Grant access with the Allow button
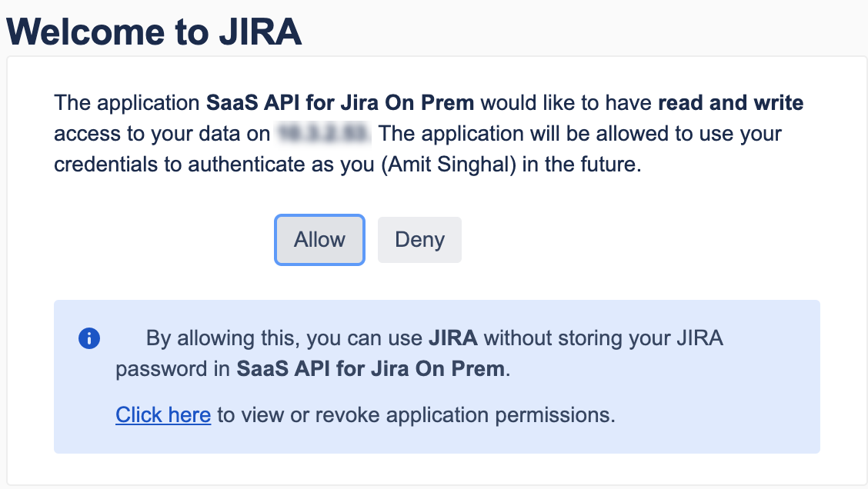 point(319,239)
